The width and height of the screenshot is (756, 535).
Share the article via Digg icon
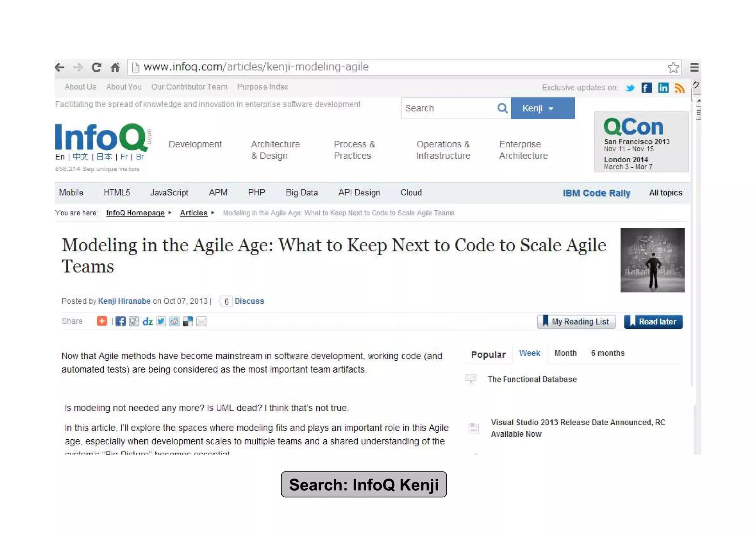[x=134, y=321]
